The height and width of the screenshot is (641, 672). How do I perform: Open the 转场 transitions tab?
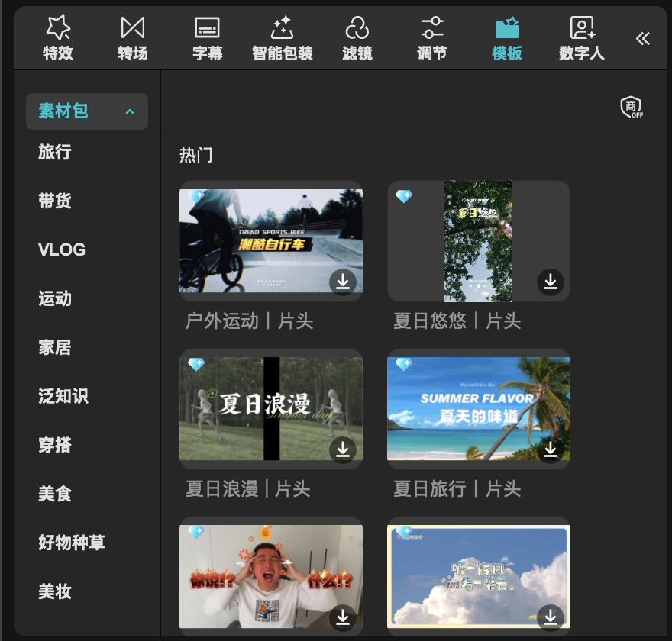click(132, 38)
